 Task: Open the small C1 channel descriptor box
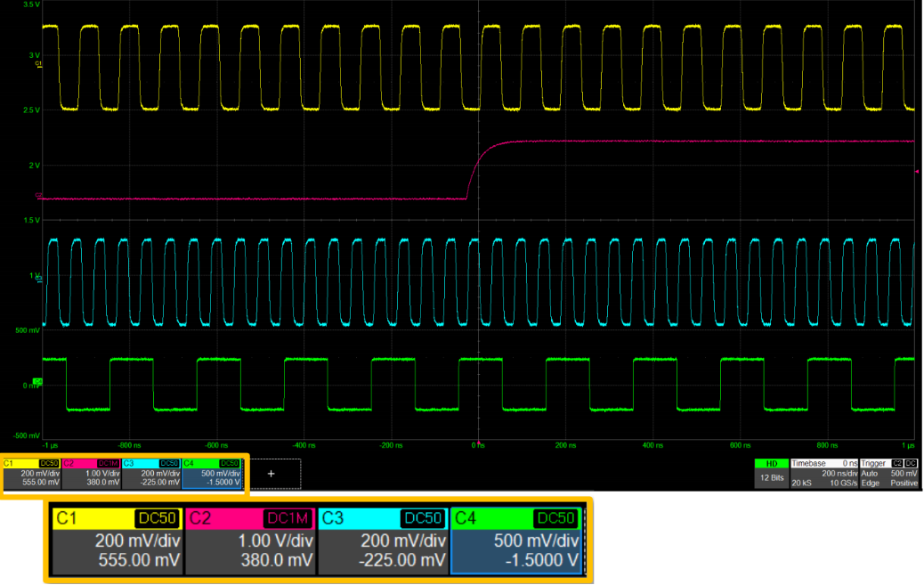tap(32, 474)
